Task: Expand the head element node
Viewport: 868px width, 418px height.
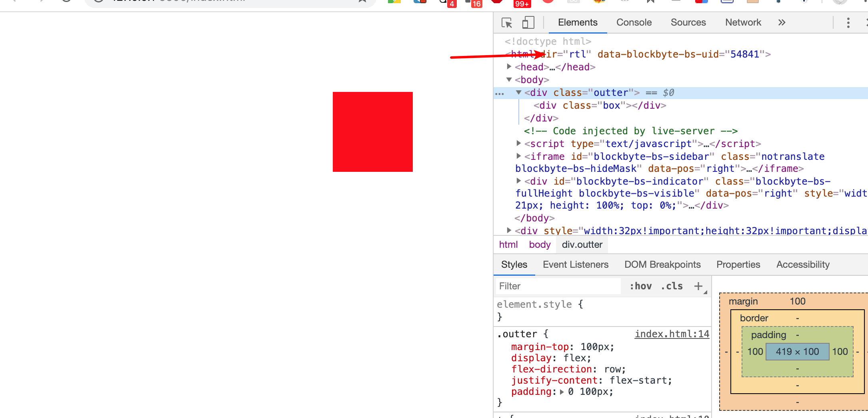Action: point(509,67)
